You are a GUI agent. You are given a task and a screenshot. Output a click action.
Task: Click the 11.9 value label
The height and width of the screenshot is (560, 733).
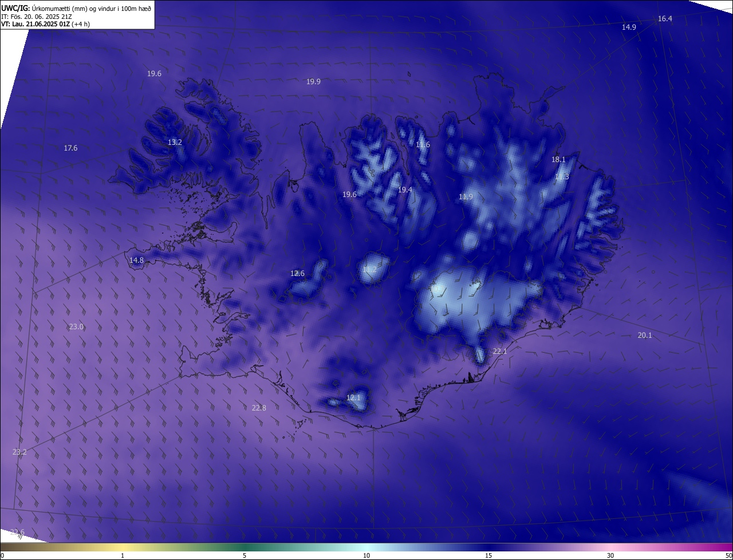click(x=466, y=197)
